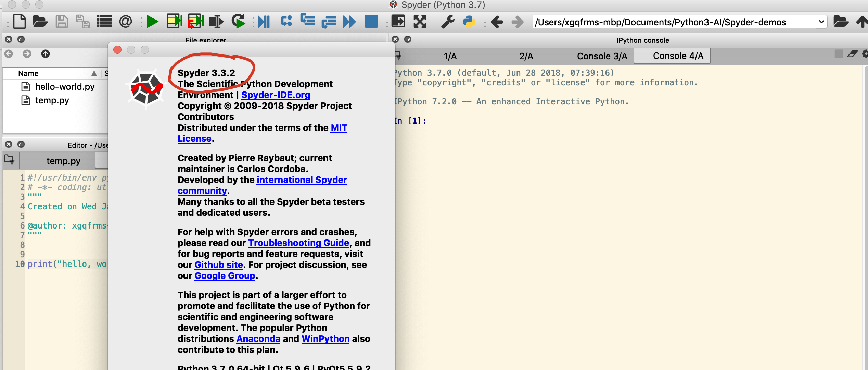The image size is (868, 370).
Task: Undock the File explorer pane
Action: (x=22, y=39)
